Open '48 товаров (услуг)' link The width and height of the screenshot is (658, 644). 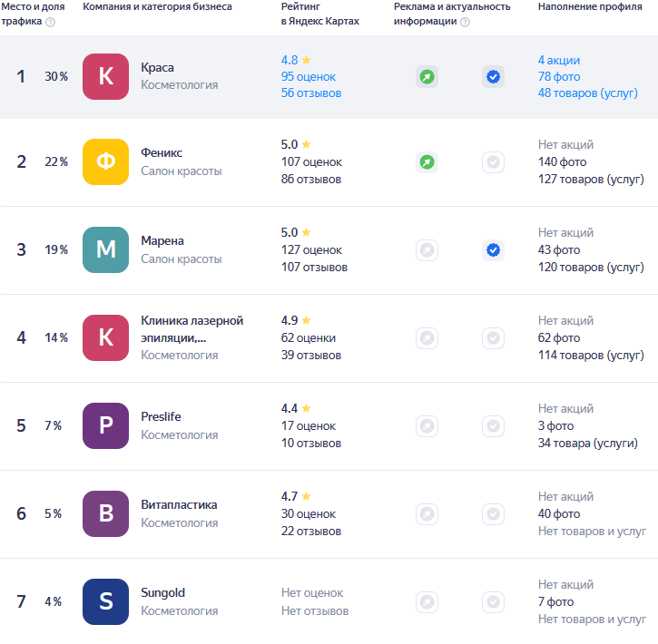[588, 93]
